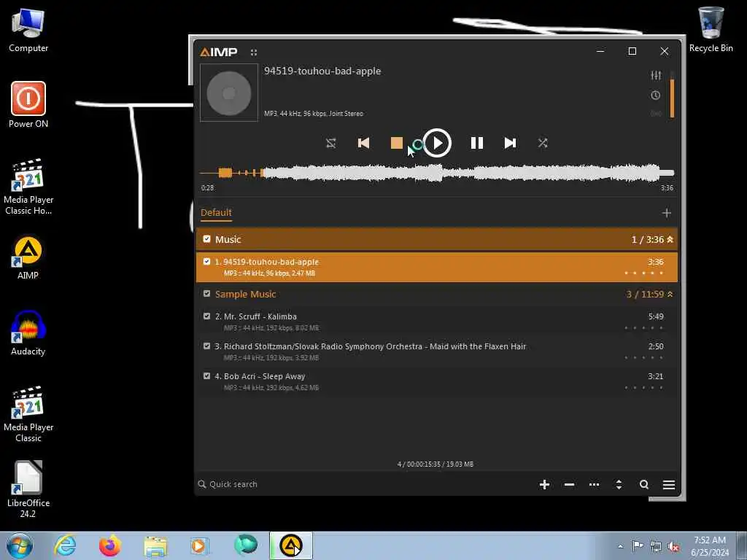This screenshot has width=747, height=560.
Task: Click the AIMP logo in title bar
Action: coord(219,52)
